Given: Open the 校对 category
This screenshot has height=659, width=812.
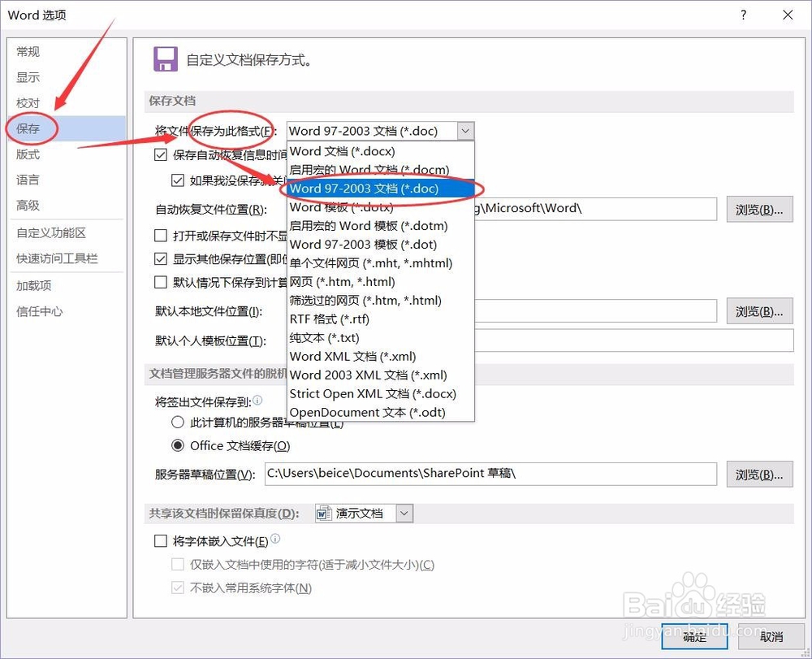Looking at the screenshot, I should point(67,103).
